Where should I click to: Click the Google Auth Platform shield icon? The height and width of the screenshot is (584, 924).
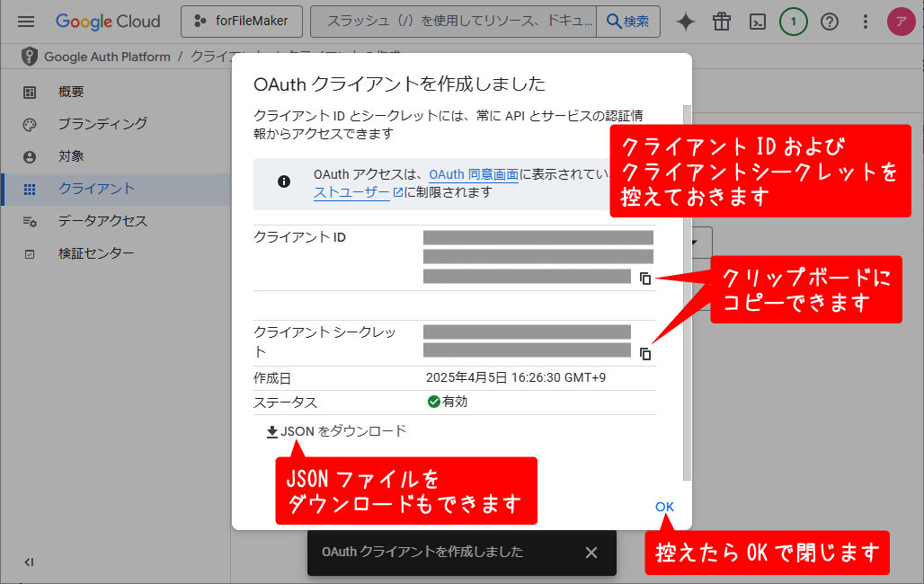point(29,57)
